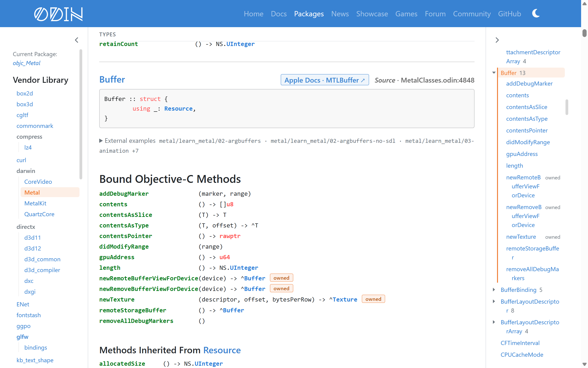
Task: Select MetalKit package in sidebar
Action: [35, 203]
